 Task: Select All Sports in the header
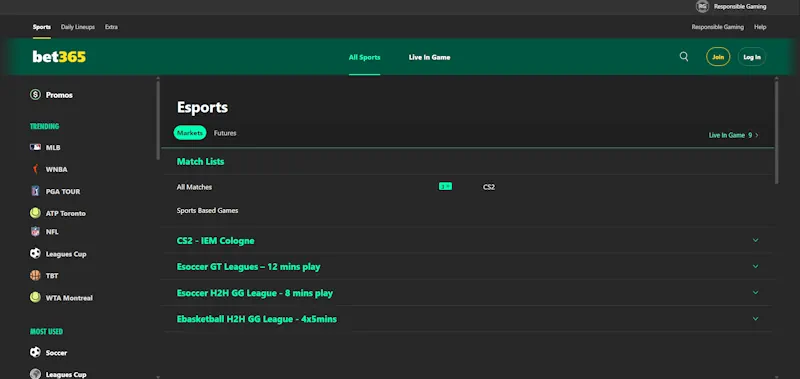click(x=364, y=57)
